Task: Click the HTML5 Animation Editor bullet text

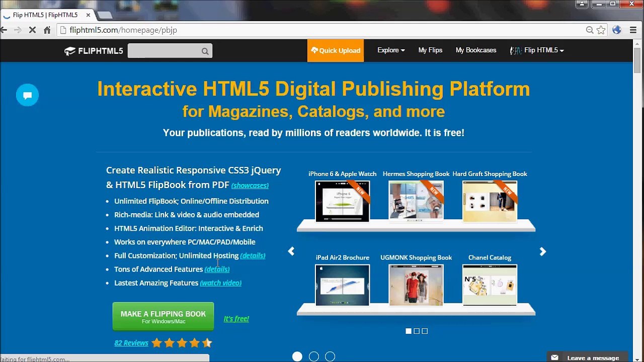Action: 189,228
